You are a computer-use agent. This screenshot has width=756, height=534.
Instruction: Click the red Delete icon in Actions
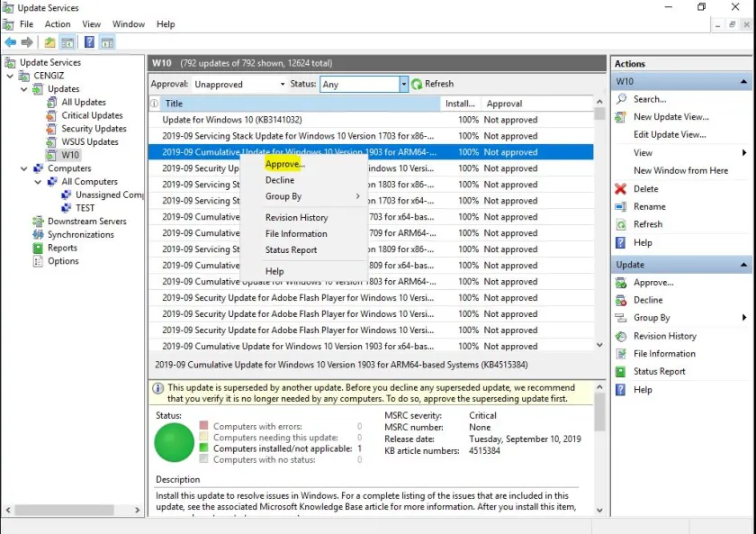point(620,189)
